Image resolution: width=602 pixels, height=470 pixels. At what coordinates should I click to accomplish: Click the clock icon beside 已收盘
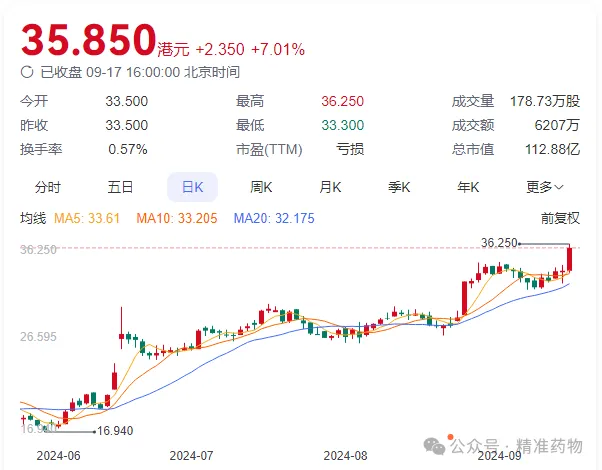(x=27, y=72)
